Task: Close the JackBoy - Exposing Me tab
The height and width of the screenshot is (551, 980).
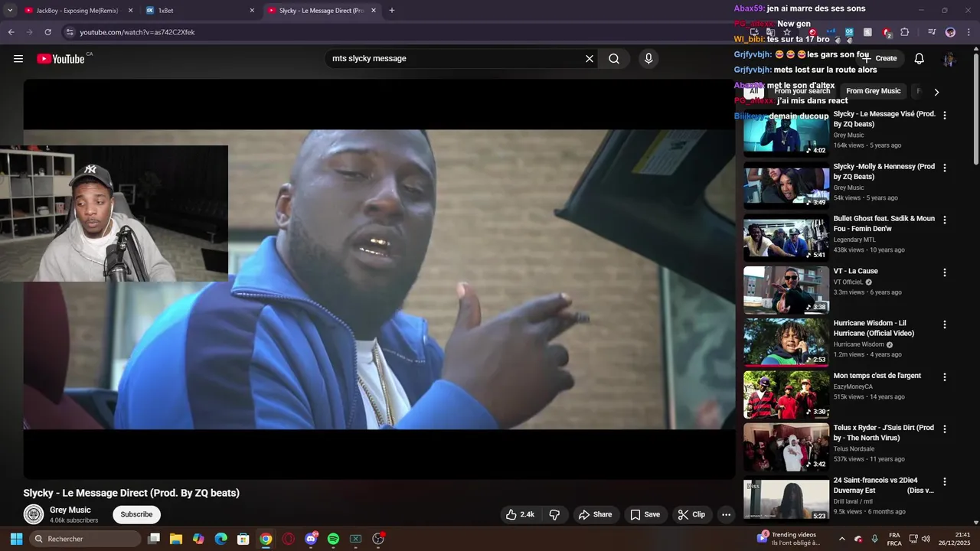Action: [x=130, y=11]
